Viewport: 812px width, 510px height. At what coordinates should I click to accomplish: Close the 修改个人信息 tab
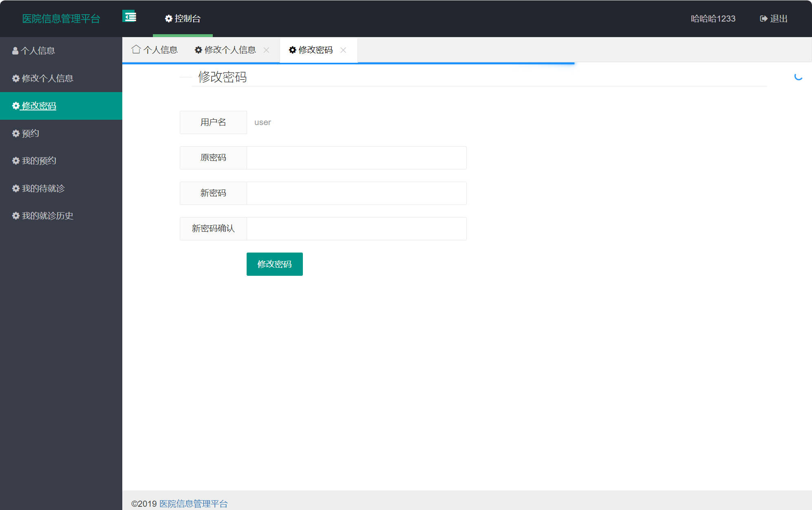(x=267, y=50)
